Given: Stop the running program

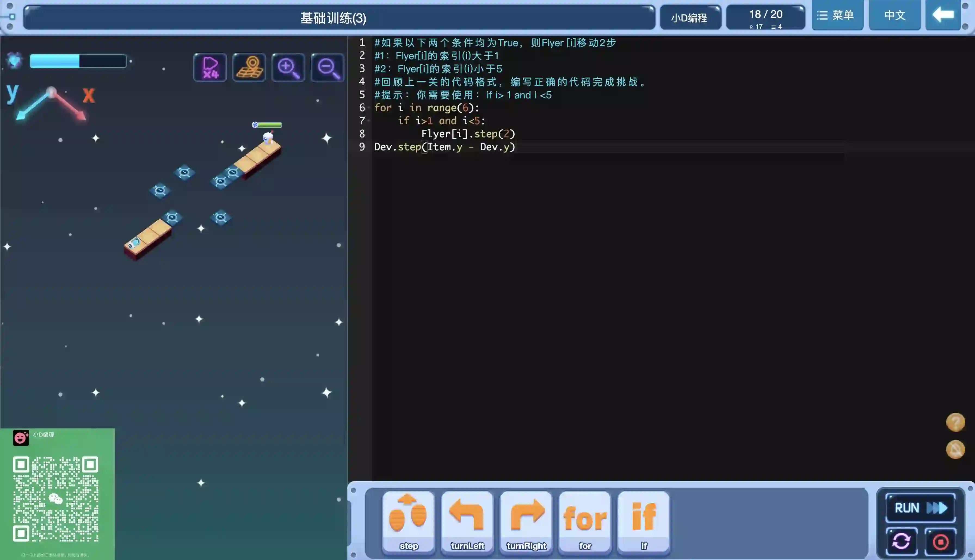Looking at the screenshot, I should (940, 542).
